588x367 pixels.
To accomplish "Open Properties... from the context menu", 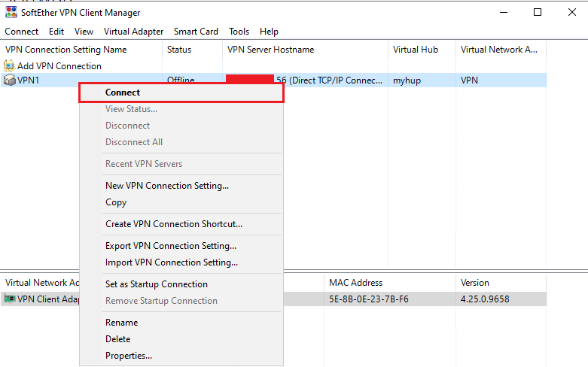I will click(181, 356).
